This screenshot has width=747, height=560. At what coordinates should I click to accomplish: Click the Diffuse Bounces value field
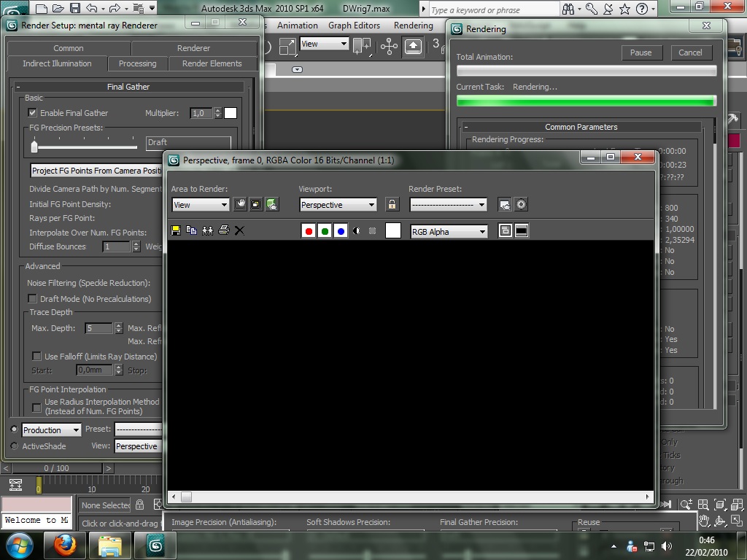pyautogui.click(x=117, y=246)
